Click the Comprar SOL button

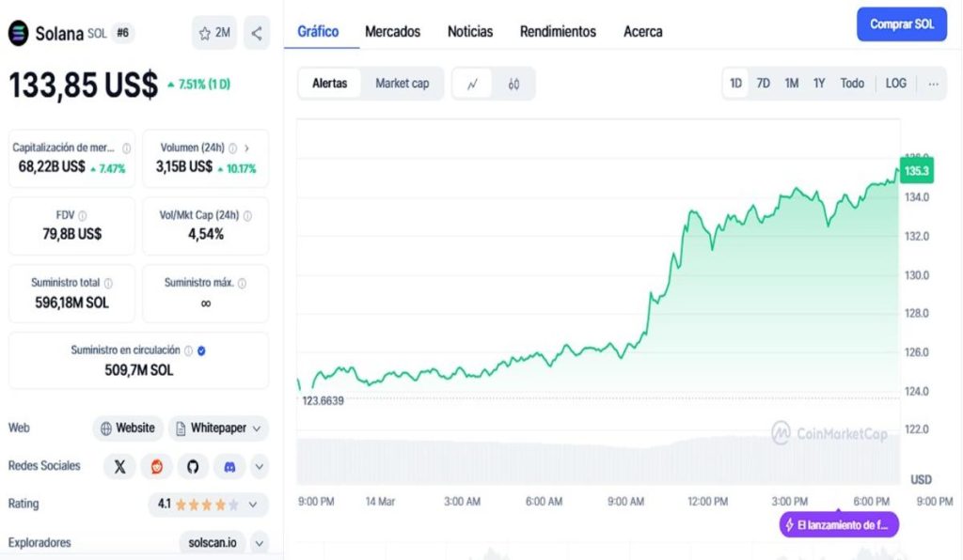[901, 24]
